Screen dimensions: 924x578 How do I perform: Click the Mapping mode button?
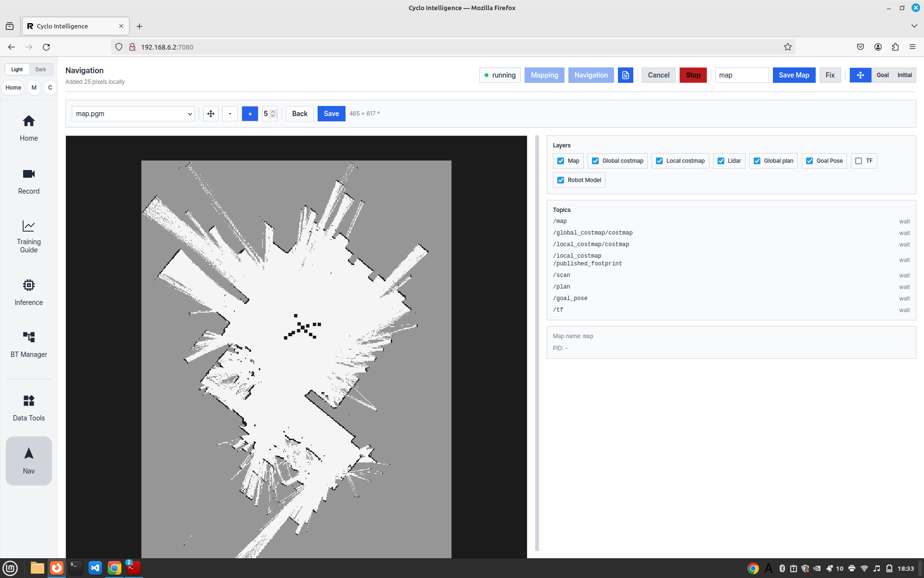544,75
